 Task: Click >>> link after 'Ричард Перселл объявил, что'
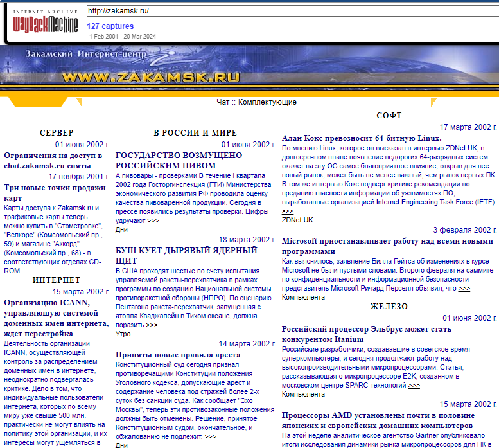pos(464,288)
